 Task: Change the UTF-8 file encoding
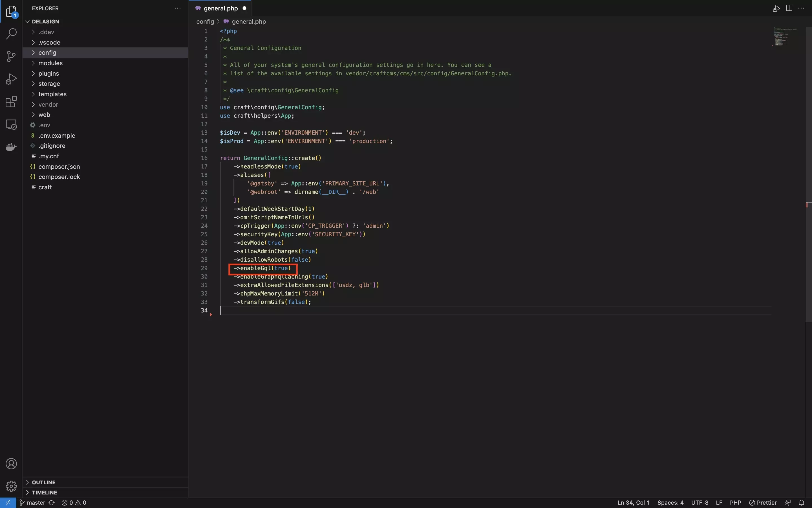tap(700, 503)
